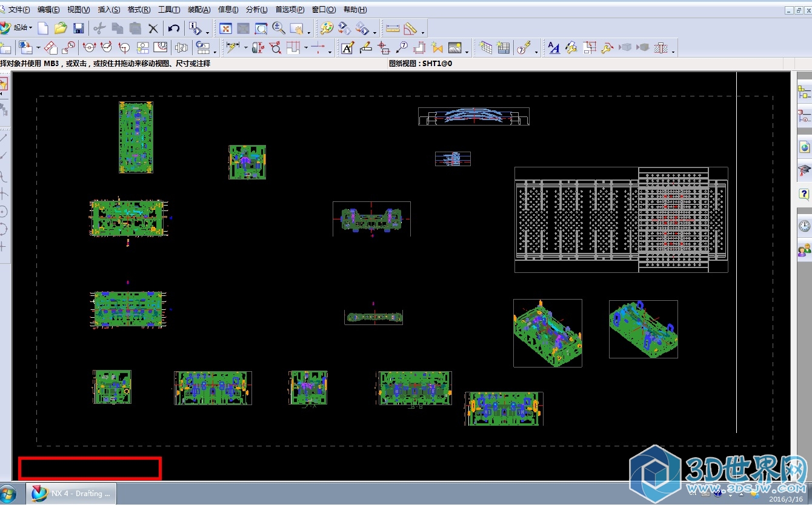Expand view toolbar options after Pan tool
Viewport: 812px width, 507px height.
tap(309, 32)
